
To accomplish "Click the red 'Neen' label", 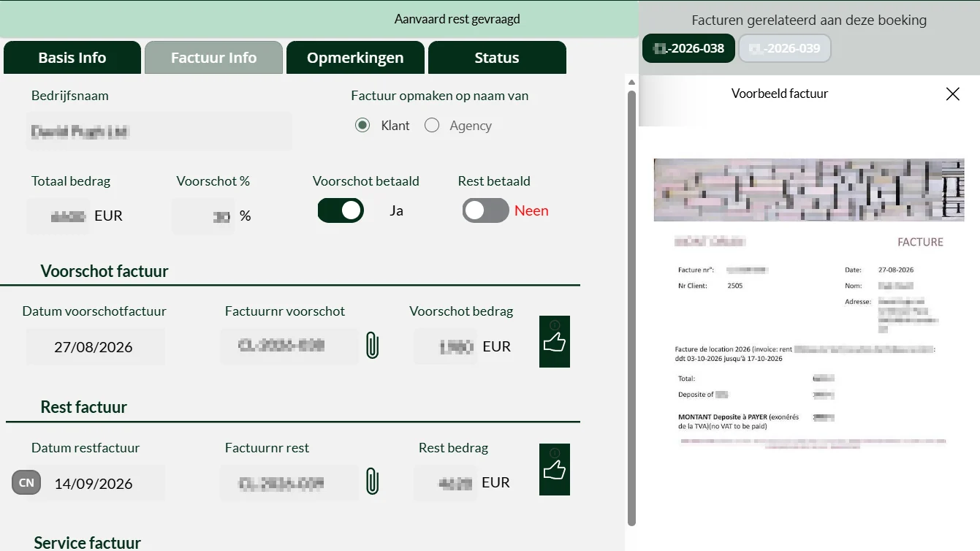I will (x=531, y=210).
